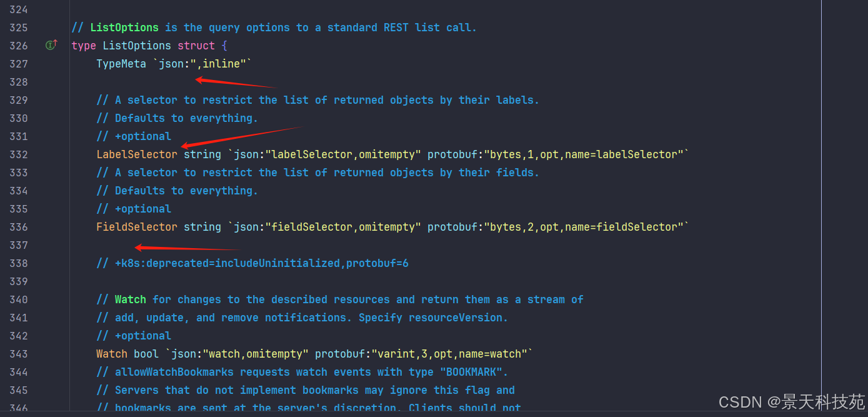Image resolution: width=868 pixels, height=417 pixels.
Task: Click the FieldSelector field name
Action: 136,227
